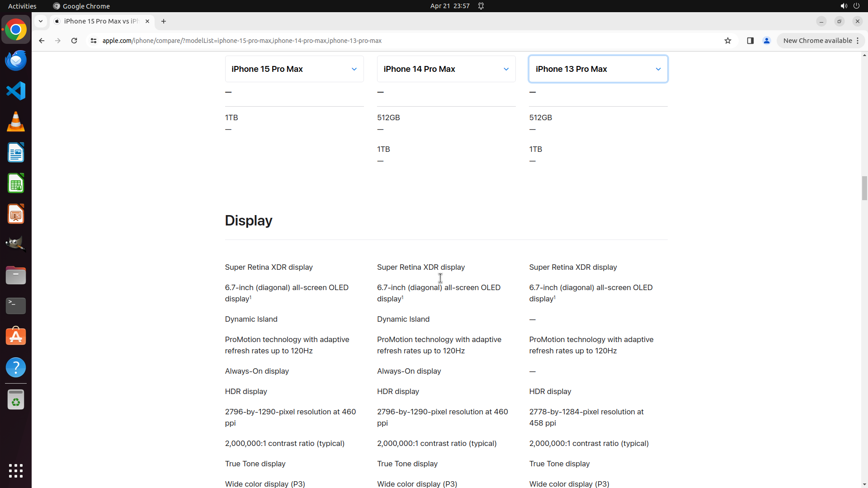Expand the iPhone 14 Pro Max model dropdown
868x488 pixels.
click(x=446, y=69)
